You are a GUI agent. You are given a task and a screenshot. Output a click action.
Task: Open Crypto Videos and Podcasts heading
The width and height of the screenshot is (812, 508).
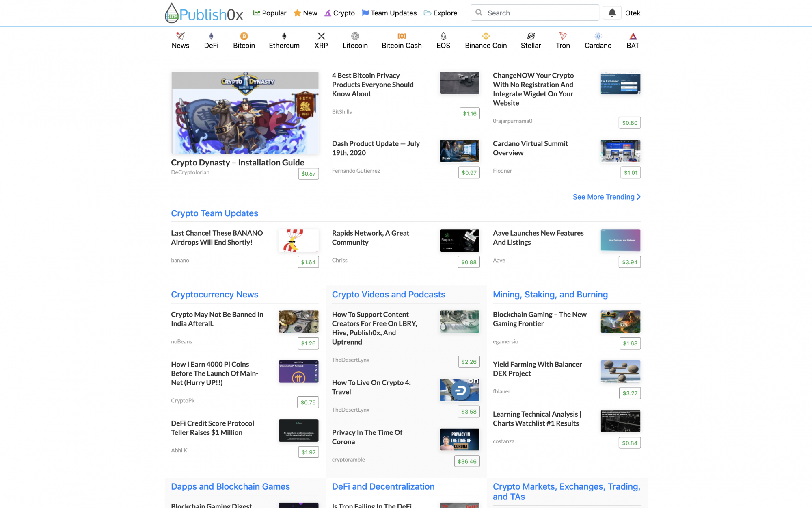point(389,294)
